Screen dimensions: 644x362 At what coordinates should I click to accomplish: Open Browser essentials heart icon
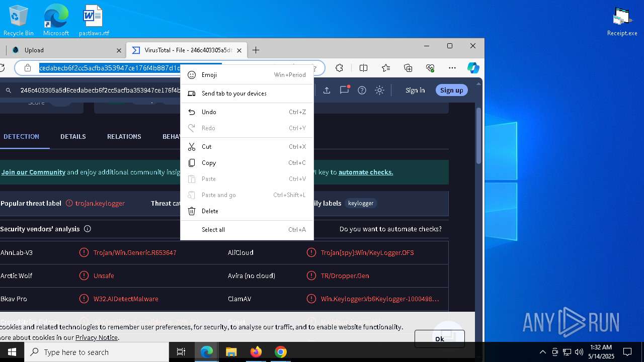pyautogui.click(x=430, y=68)
